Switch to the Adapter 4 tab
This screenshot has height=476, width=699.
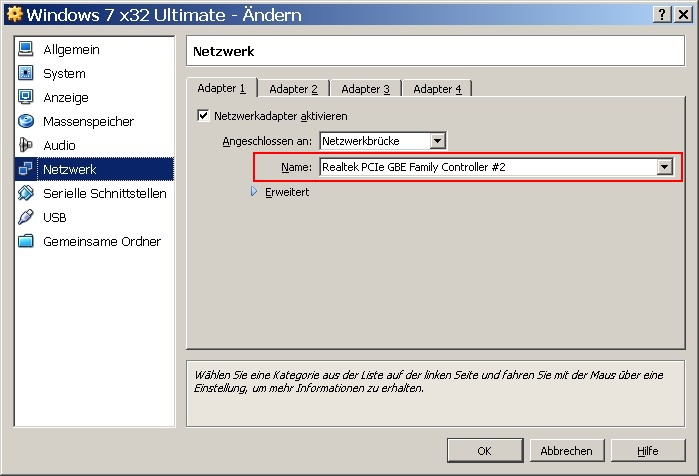[x=437, y=89]
